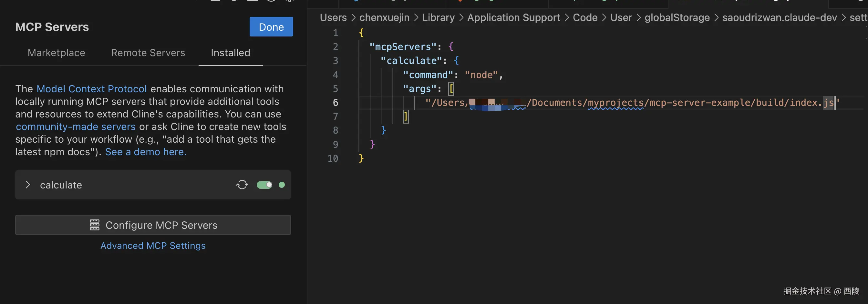Select the globalStorage breadcrumb
This screenshot has height=304, width=868.
click(677, 17)
